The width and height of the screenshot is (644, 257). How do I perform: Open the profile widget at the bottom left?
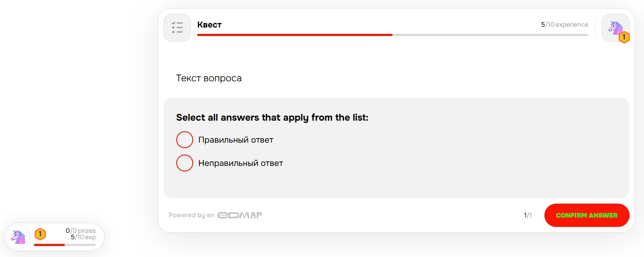[x=54, y=237]
